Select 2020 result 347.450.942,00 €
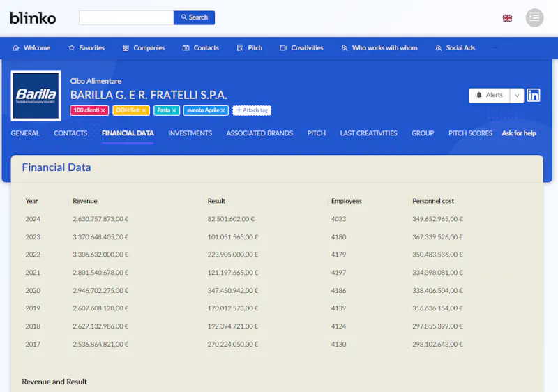 233,291
